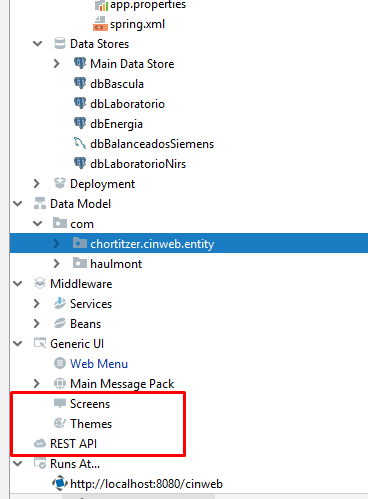
Task: Select the dbBalanceadosSiemens label
Action: pyautogui.click(x=152, y=144)
